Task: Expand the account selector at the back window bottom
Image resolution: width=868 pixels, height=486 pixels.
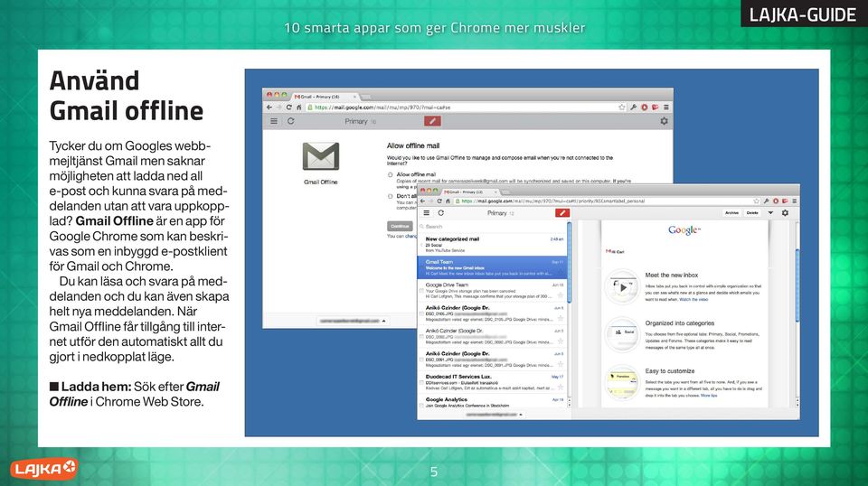Action: point(353,321)
